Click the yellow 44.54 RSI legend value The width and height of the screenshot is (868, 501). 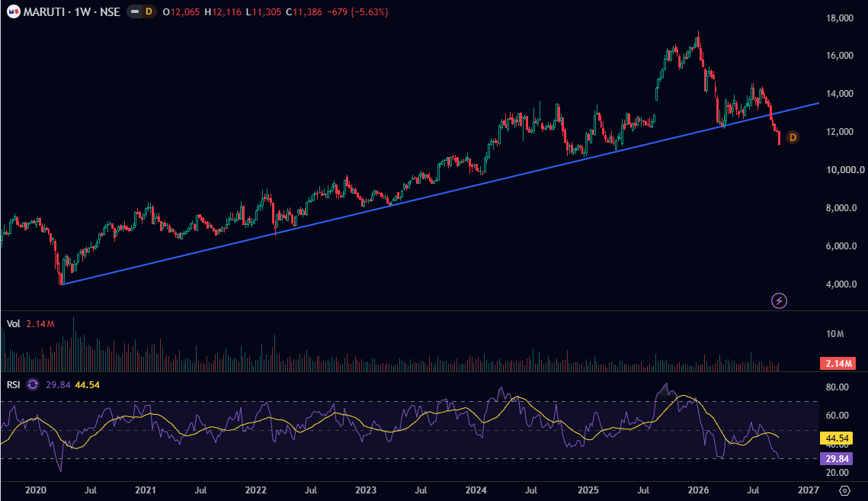(x=87, y=384)
